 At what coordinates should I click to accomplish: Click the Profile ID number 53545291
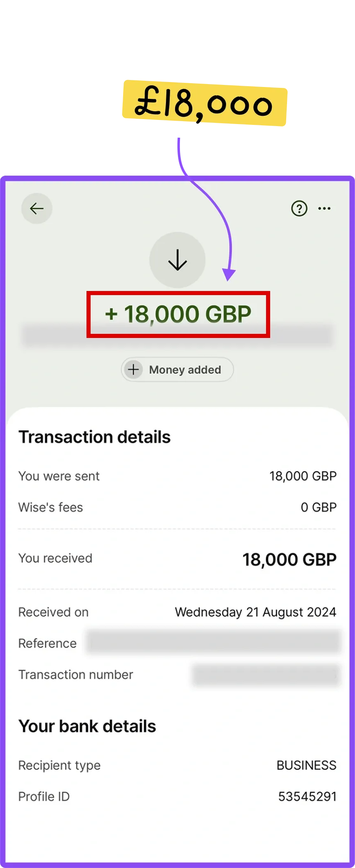click(x=307, y=796)
